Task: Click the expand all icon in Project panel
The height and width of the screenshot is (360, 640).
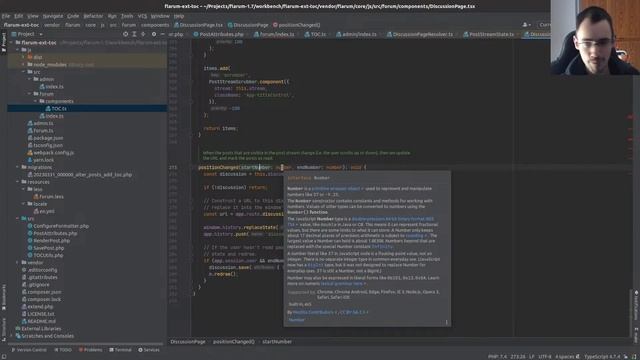Action: (x=134, y=34)
